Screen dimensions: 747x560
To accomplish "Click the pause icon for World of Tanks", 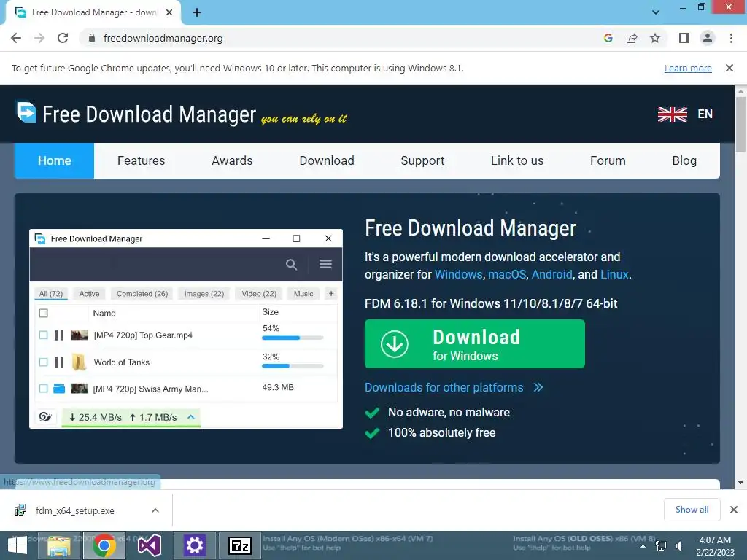I will tap(59, 362).
